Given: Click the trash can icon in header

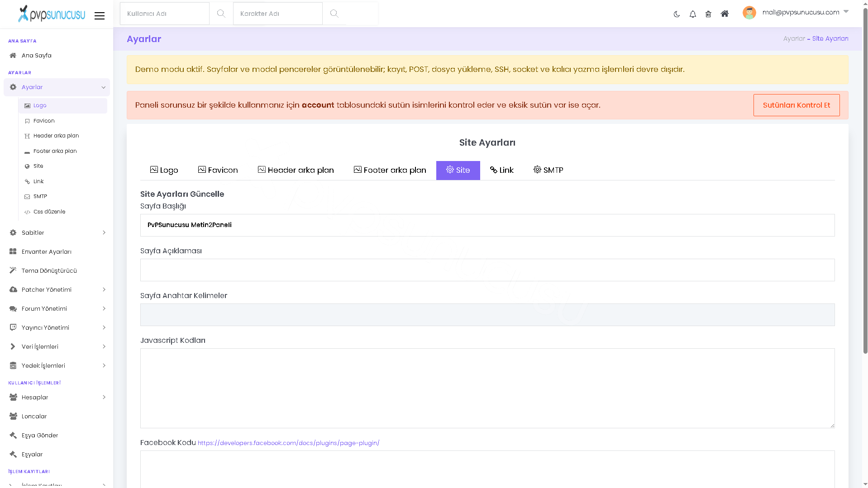Looking at the screenshot, I should click(x=708, y=14).
